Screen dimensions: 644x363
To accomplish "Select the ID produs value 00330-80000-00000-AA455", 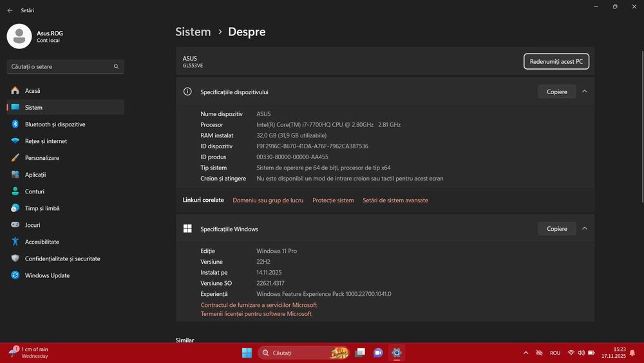I will (x=292, y=157).
